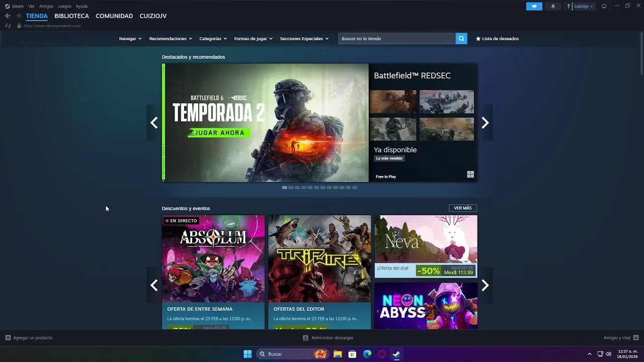The width and height of the screenshot is (644, 362).
Task: Go back with the back arrow
Action: click(x=8, y=16)
